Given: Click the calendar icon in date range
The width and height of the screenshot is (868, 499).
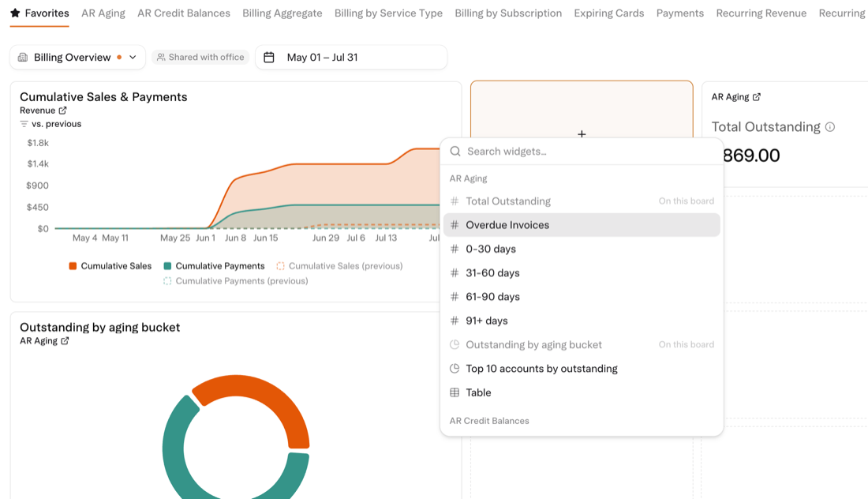Looking at the screenshot, I should pos(269,57).
